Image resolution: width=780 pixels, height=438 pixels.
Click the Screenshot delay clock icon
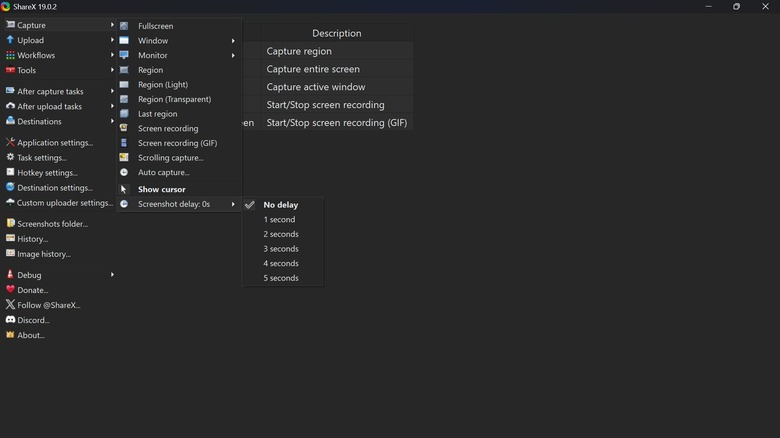coord(124,204)
